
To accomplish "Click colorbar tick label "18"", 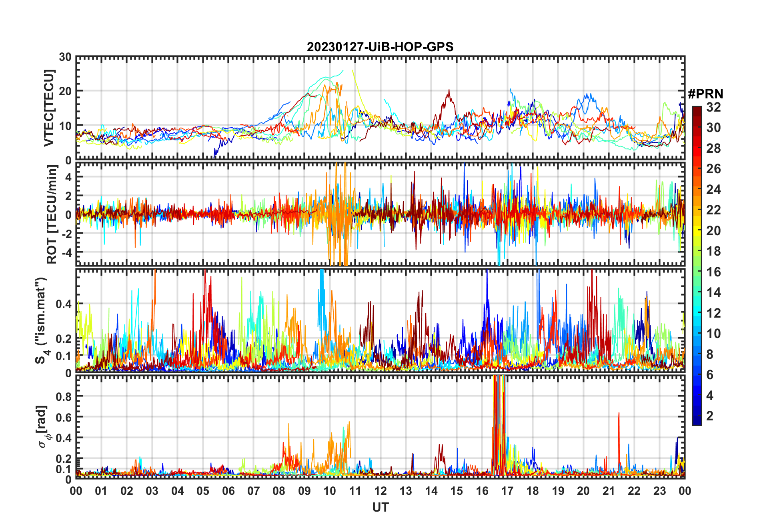I will pyautogui.click(x=713, y=251).
